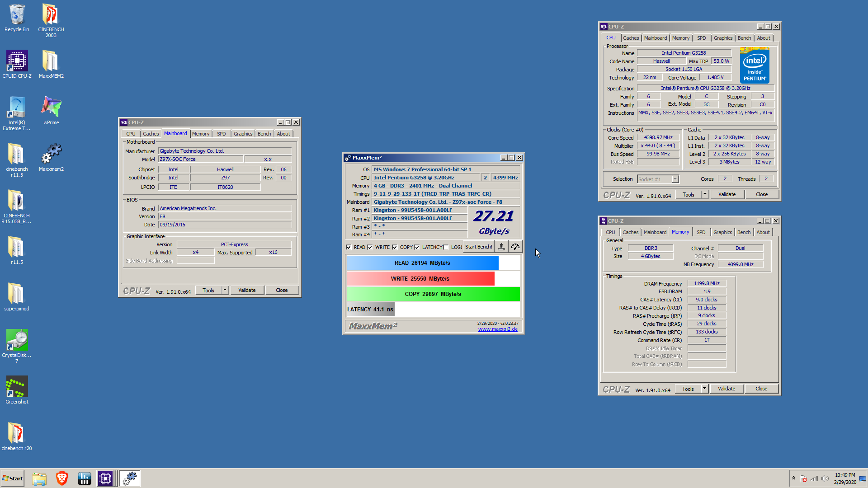Enable the LOG! checkbox in MaxxMem
The image size is (868, 488).
pos(446,247)
